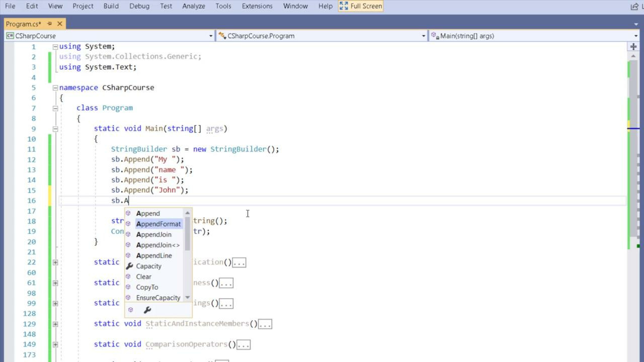The height and width of the screenshot is (362, 644).
Task: Click the editor split-view handle icon
Action: pos(633,46)
